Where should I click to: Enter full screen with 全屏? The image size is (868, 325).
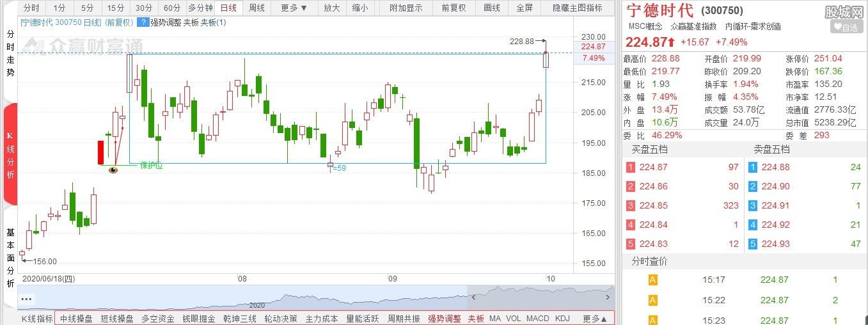525,8
